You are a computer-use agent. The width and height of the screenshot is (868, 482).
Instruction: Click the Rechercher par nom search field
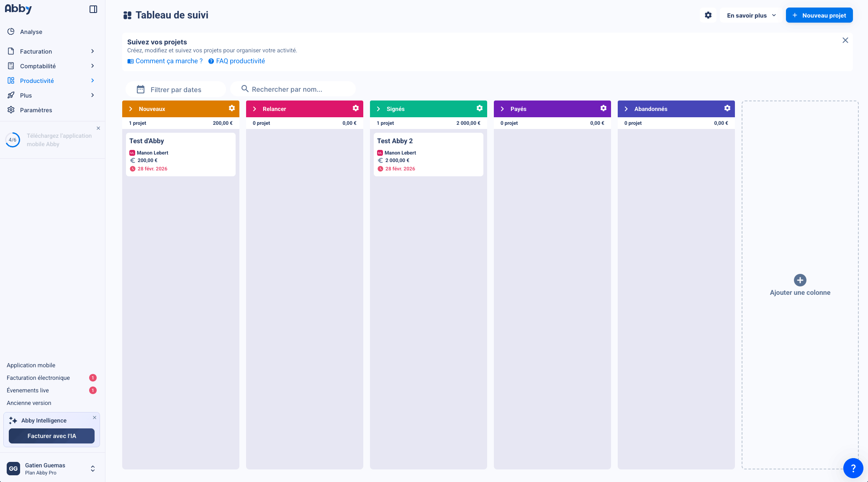tap(293, 89)
